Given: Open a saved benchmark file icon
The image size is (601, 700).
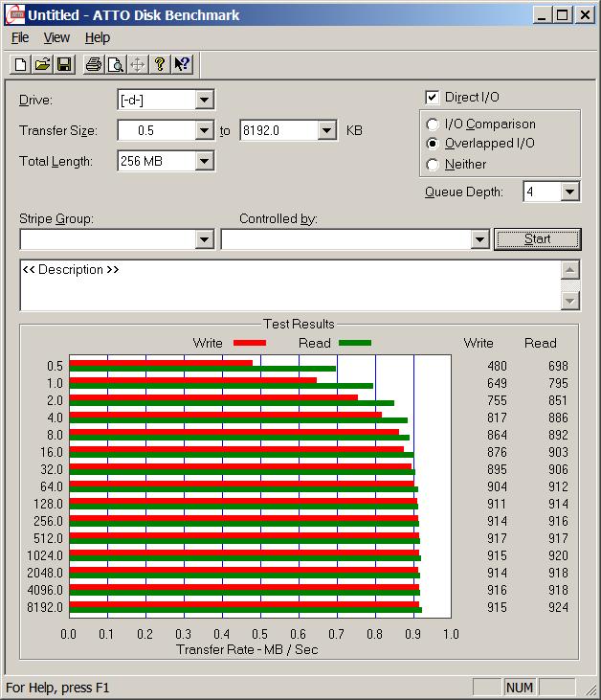Looking at the screenshot, I should click(42, 64).
